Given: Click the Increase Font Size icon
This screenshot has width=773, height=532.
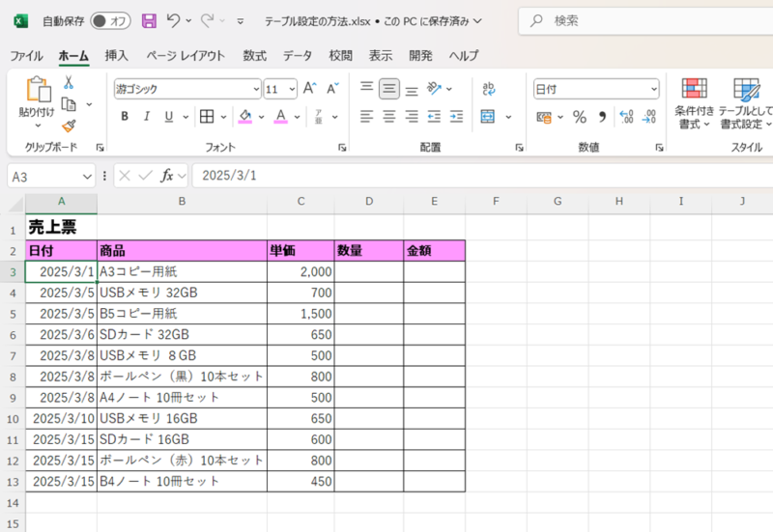Looking at the screenshot, I should click(310, 89).
